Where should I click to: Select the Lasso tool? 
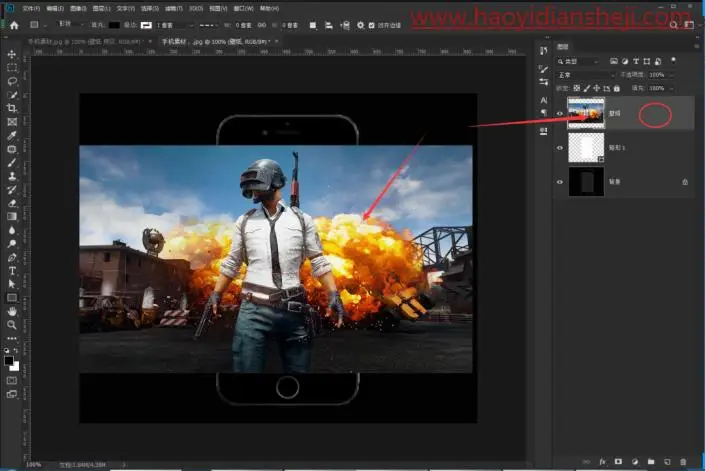pyautogui.click(x=12, y=81)
